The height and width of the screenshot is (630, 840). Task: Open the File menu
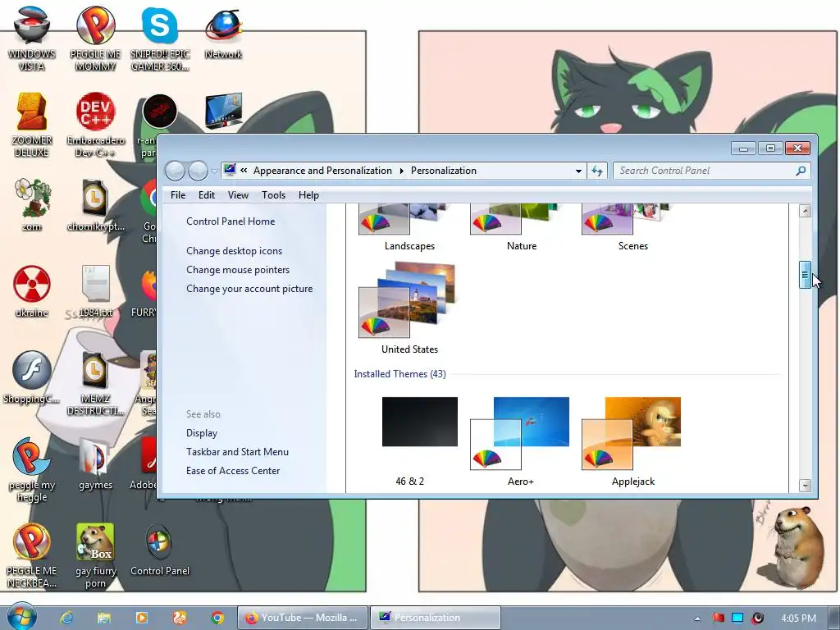click(x=178, y=195)
